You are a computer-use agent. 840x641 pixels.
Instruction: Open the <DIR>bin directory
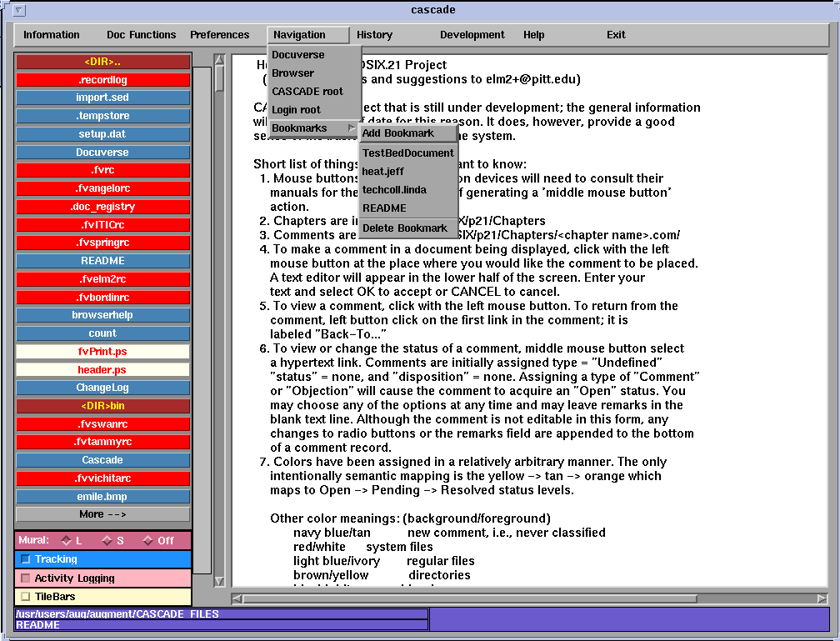[x=102, y=406]
